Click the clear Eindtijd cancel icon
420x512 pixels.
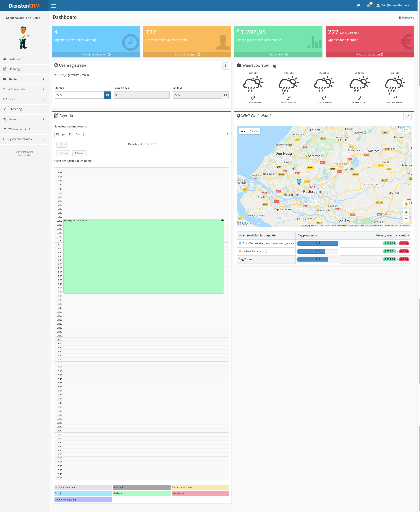[225, 95]
